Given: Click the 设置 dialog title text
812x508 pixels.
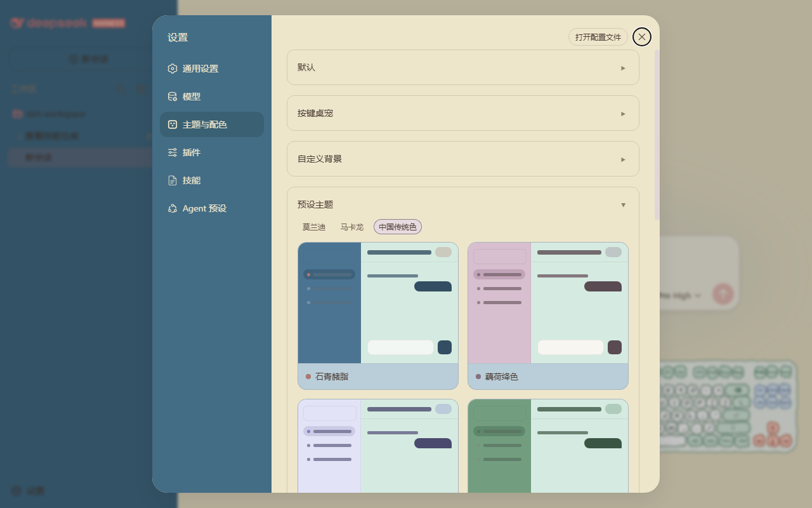Looking at the screenshot, I should pyautogui.click(x=178, y=37).
